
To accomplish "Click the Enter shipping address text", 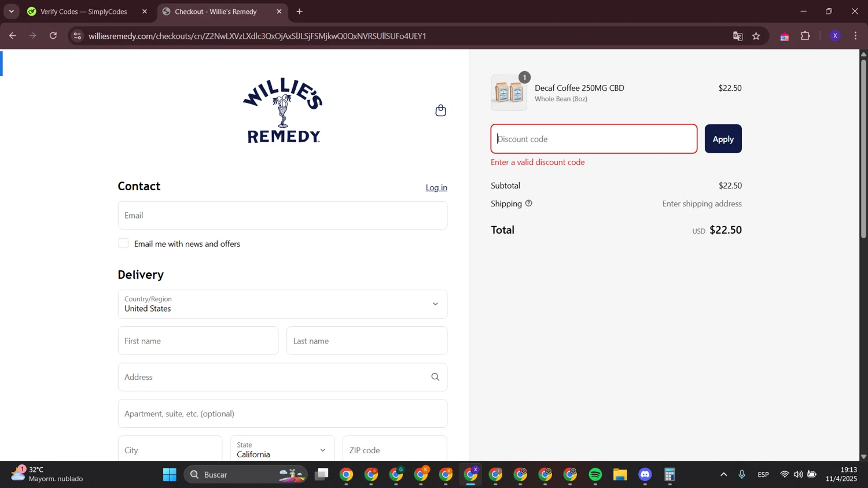I will pyautogui.click(x=702, y=204).
